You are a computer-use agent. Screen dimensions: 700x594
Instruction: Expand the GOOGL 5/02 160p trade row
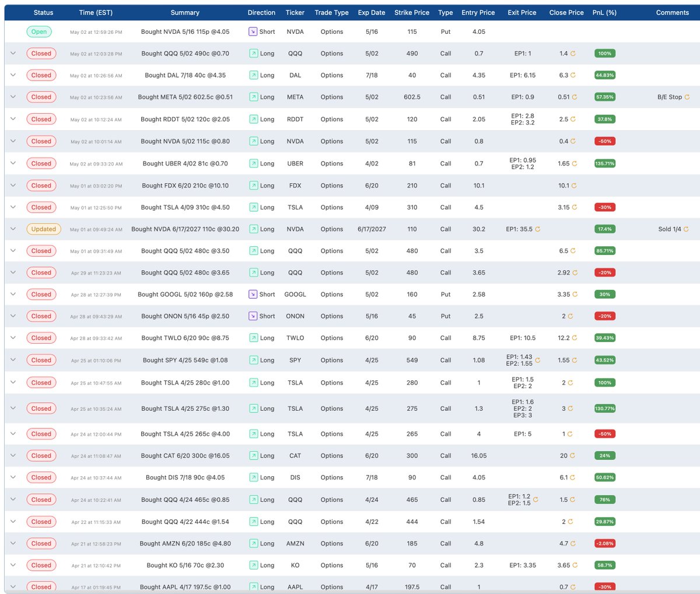coord(13,295)
